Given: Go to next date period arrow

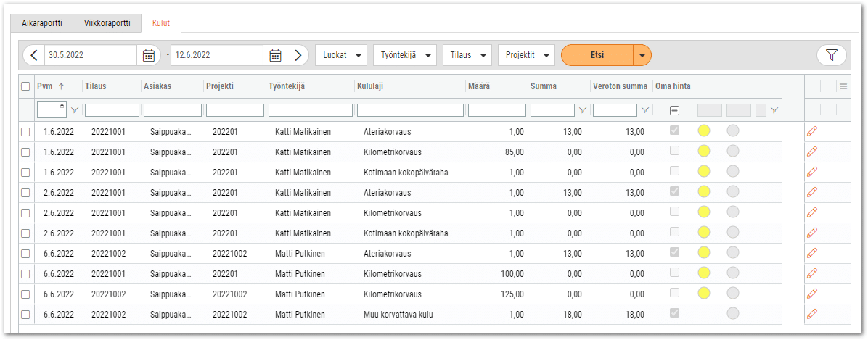Looking at the screenshot, I should pyautogui.click(x=298, y=55).
